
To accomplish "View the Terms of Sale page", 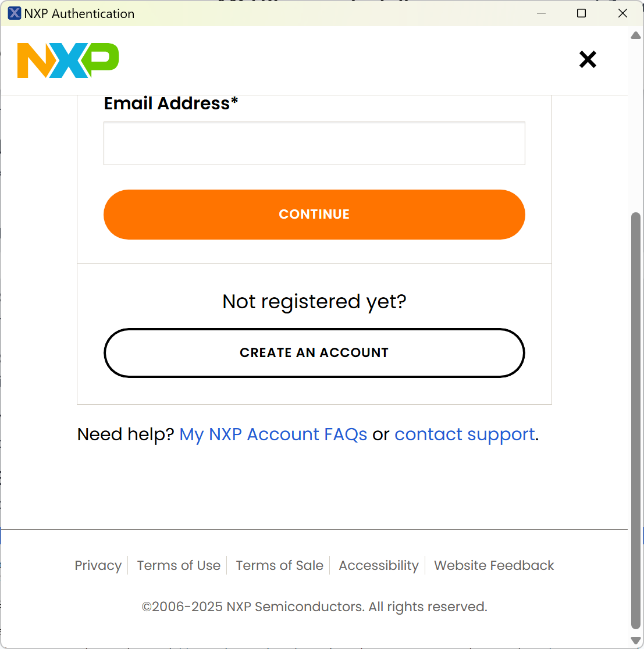I will [x=279, y=565].
